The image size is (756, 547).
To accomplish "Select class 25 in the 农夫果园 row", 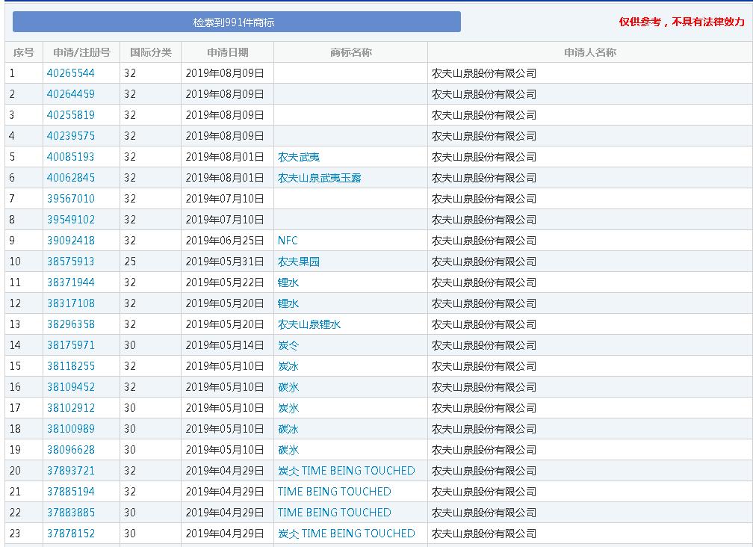I will click(130, 262).
